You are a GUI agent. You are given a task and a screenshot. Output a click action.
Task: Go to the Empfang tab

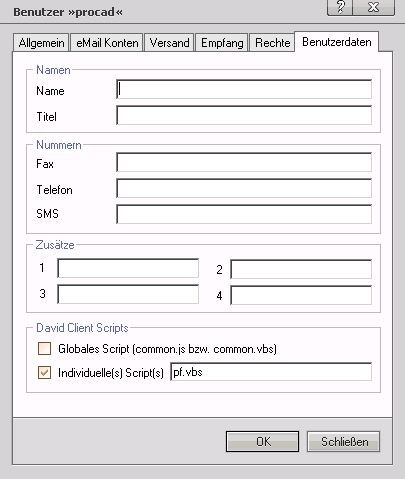(x=222, y=43)
